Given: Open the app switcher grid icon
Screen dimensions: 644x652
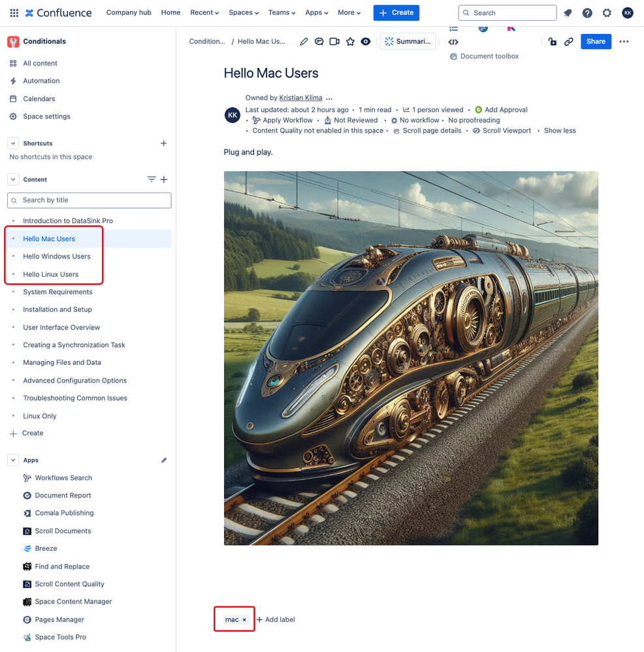Looking at the screenshot, I should tap(14, 13).
